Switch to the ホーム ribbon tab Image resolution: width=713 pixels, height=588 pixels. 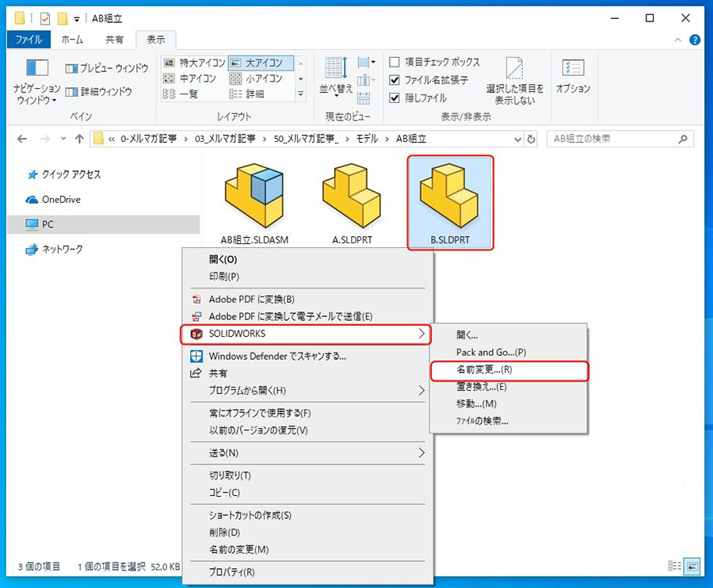tap(73, 39)
